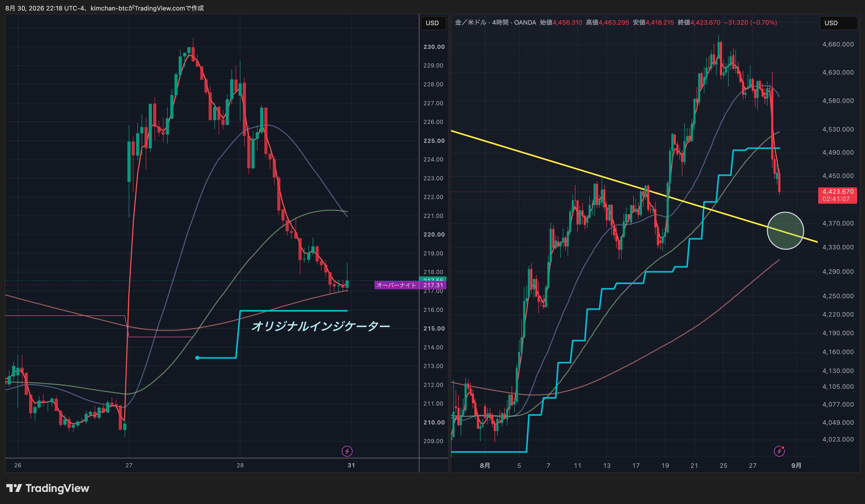Click date 28 on left chart time axis
The image size is (865, 504).
(x=240, y=465)
